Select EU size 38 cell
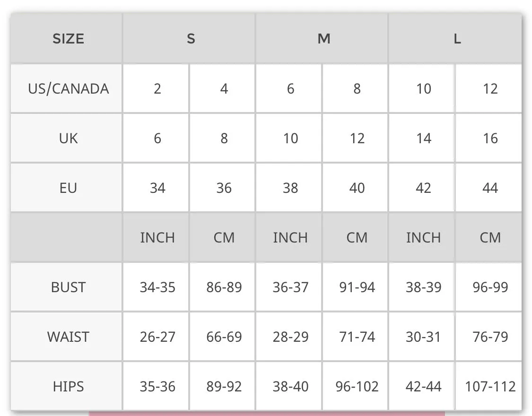Image resolution: width=532 pixels, height=416 pixels. 289,188
